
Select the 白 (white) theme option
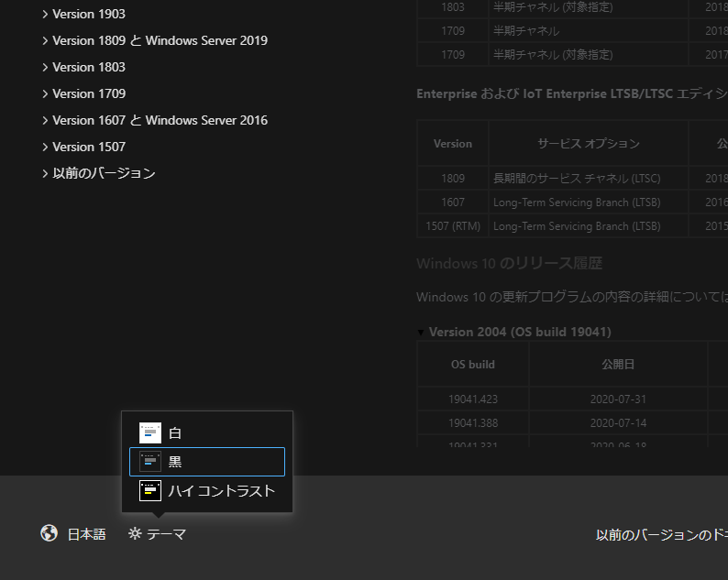coord(207,432)
